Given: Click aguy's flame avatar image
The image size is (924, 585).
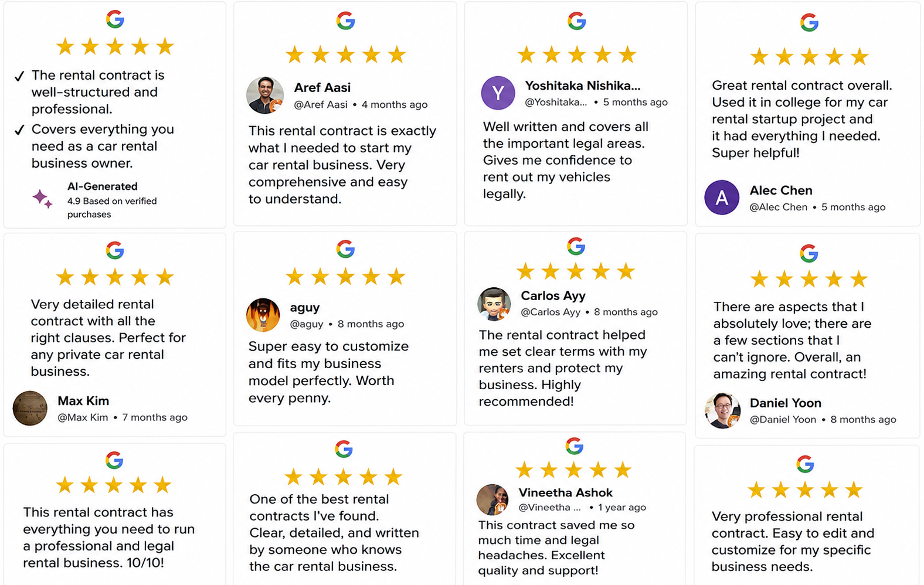Looking at the screenshot, I should coord(263,315).
